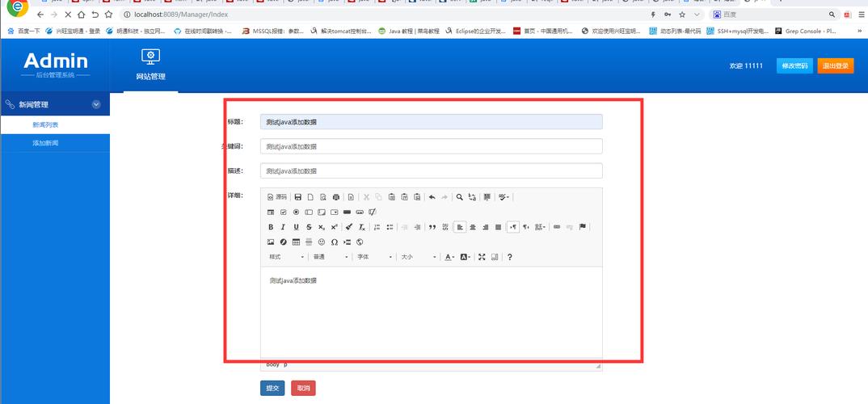Open the 样式 styles dropdown
This screenshot has width=868, height=404.
[286, 257]
